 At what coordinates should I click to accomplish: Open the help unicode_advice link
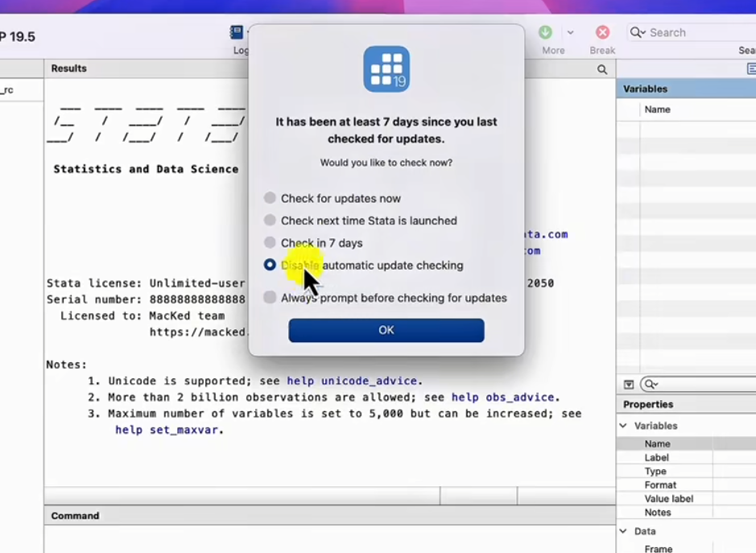pos(354,381)
